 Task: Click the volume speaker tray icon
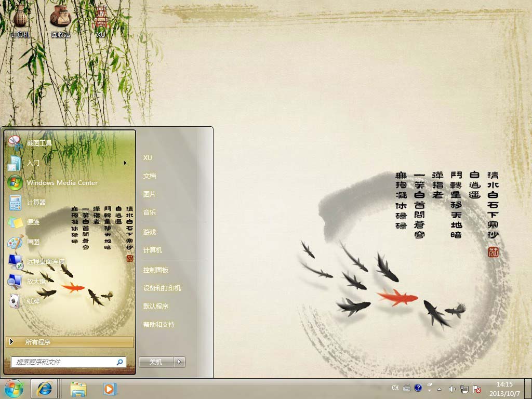click(x=451, y=389)
